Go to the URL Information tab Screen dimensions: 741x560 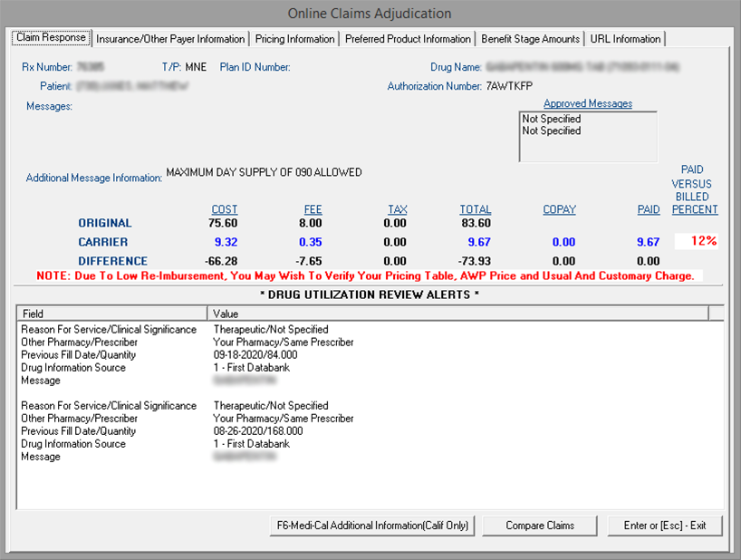coord(625,39)
